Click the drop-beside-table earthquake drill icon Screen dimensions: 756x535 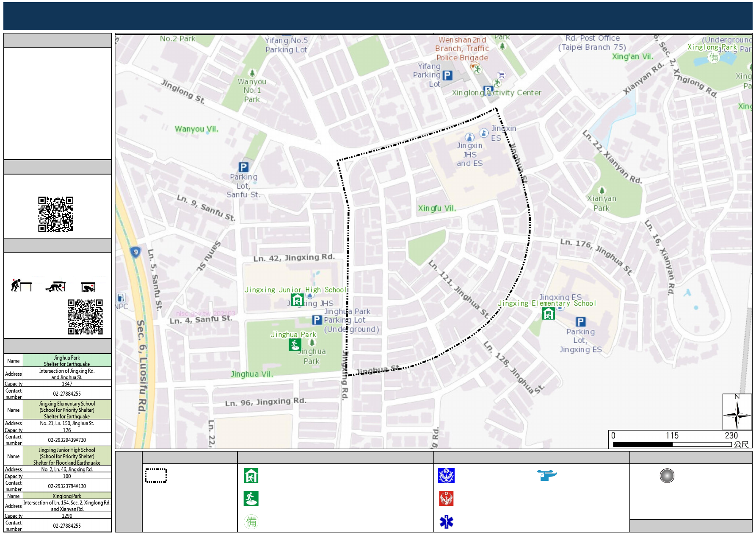pyautogui.click(x=21, y=286)
